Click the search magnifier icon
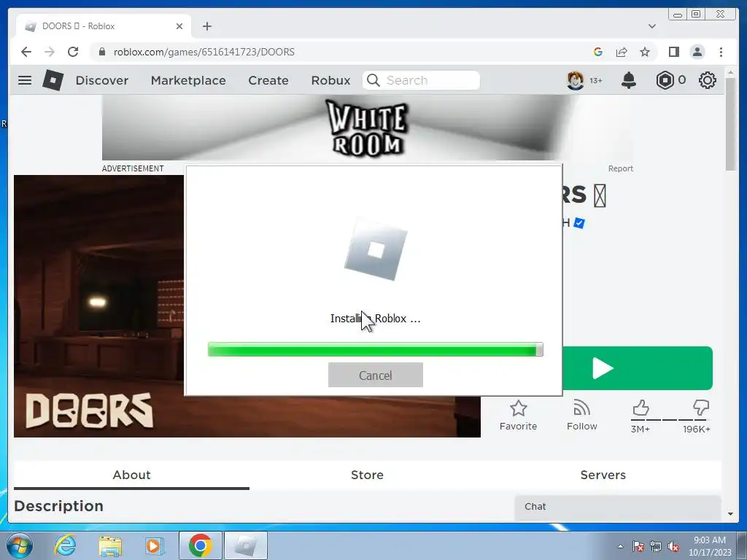This screenshot has width=747, height=560. (373, 80)
